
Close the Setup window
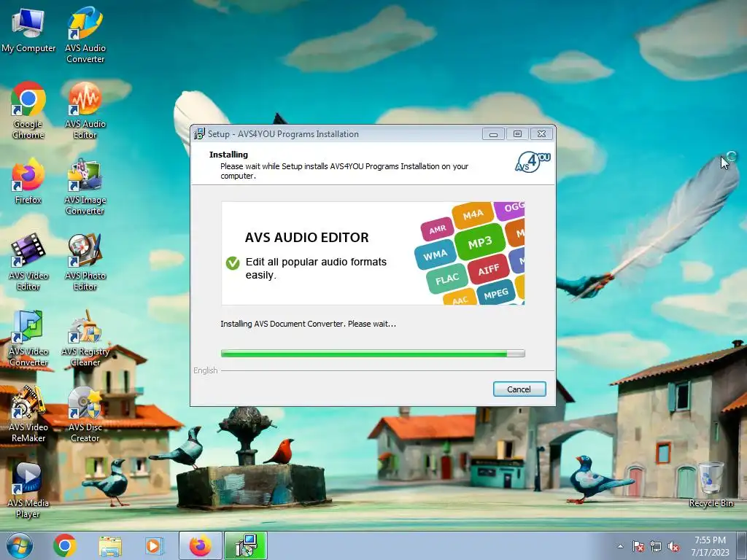tap(542, 134)
